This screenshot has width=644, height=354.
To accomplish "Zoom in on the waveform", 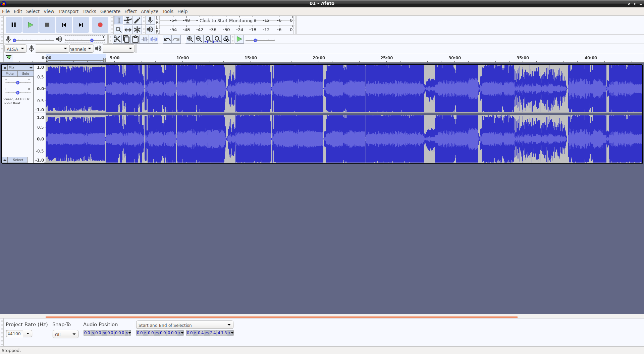I will [190, 39].
